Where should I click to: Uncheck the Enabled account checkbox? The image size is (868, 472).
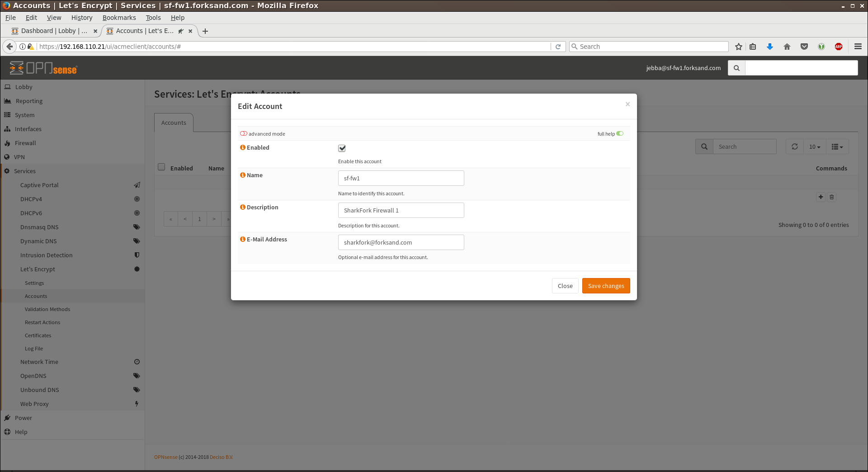(342, 148)
